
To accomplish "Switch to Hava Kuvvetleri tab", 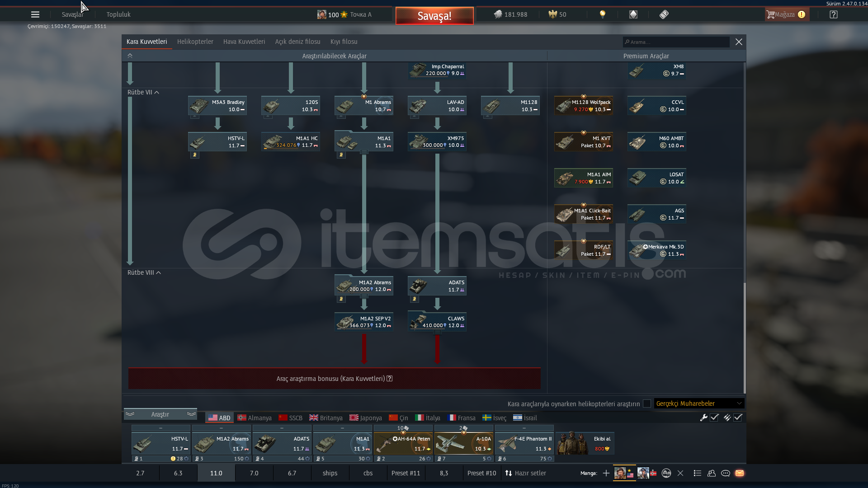I will click(244, 42).
